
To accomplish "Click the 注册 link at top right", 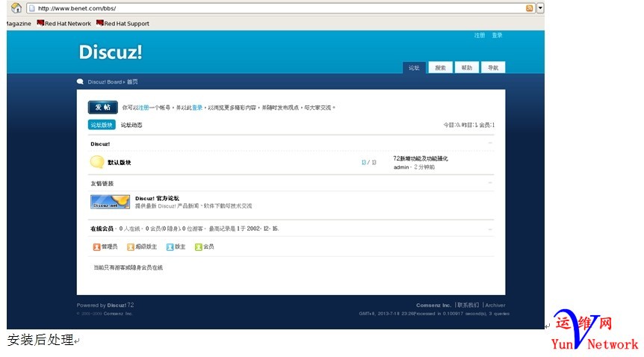I will pos(480,35).
